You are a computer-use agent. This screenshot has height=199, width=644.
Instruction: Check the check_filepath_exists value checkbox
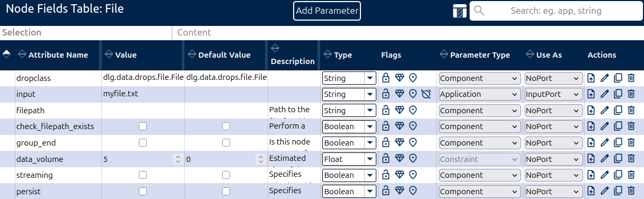[143, 126]
